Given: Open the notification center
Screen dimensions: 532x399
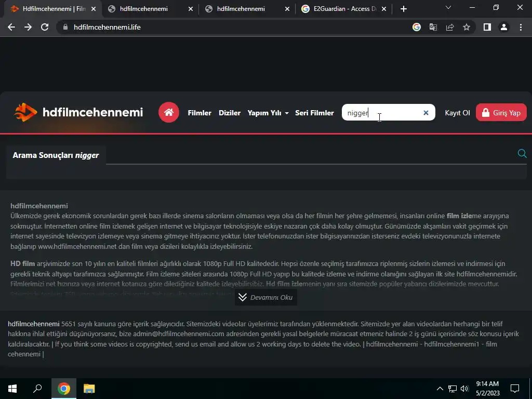Looking at the screenshot, I should click(x=515, y=389).
